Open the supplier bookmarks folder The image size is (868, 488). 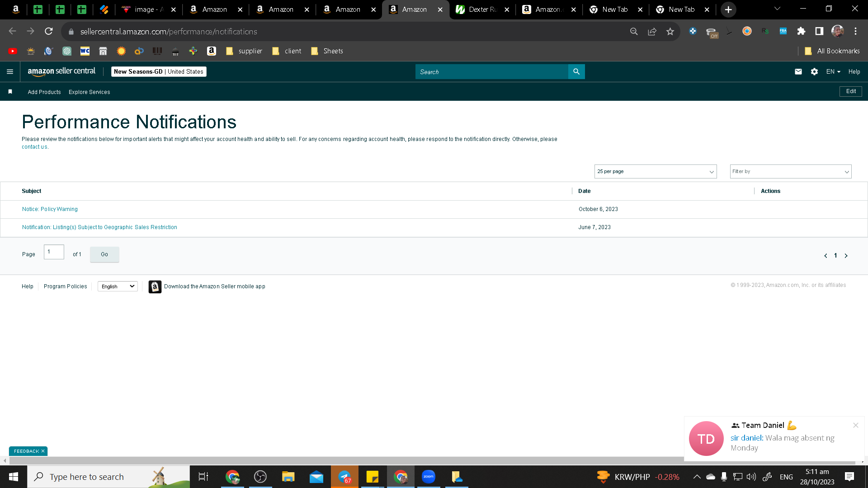(x=244, y=51)
